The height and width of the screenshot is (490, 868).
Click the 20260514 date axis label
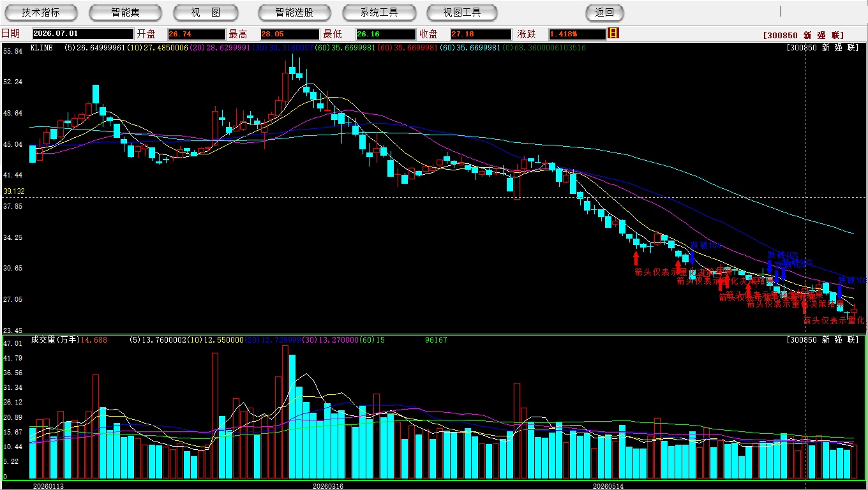point(608,486)
